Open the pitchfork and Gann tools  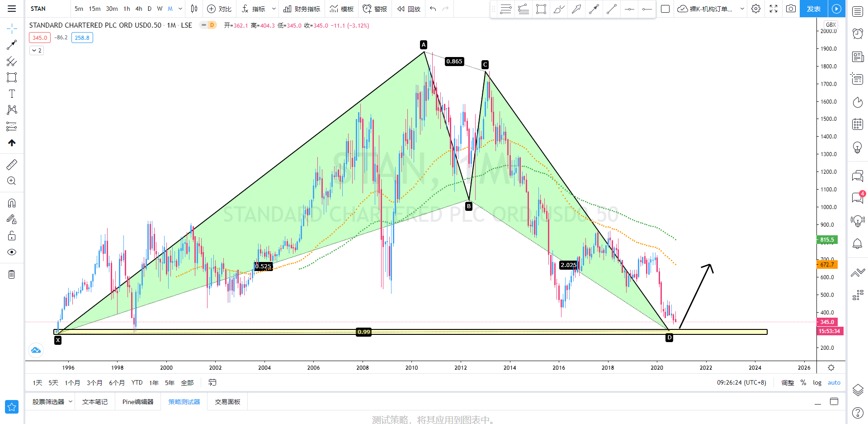[12, 61]
